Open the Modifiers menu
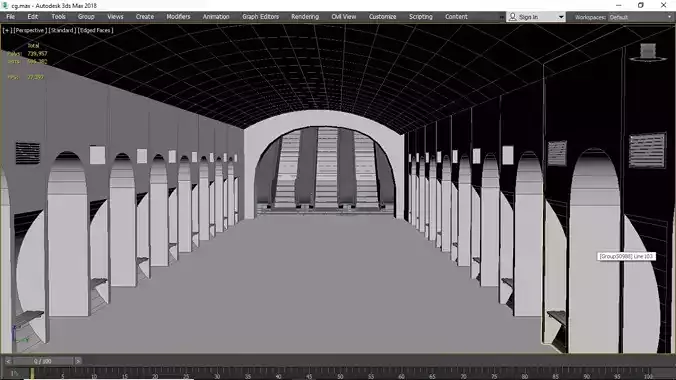This screenshot has width=676, height=380. pos(178,17)
